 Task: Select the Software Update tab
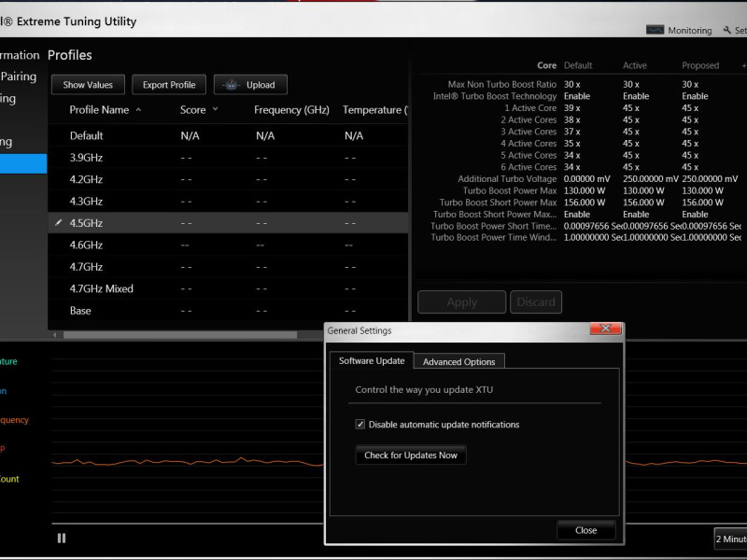[x=372, y=360]
